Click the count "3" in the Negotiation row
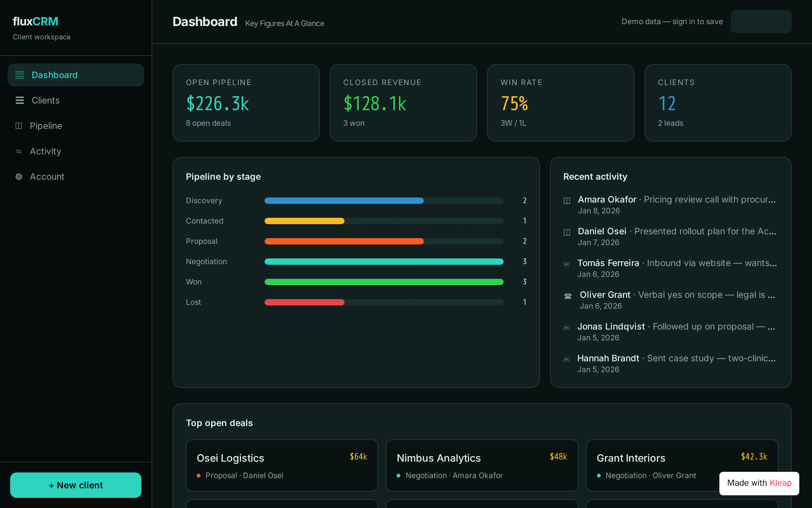The height and width of the screenshot is (508, 812). 525,261
